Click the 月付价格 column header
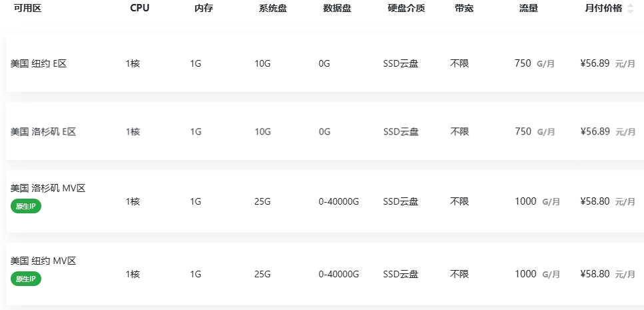The height and width of the screenshot is (310, 644). [603, 8]
